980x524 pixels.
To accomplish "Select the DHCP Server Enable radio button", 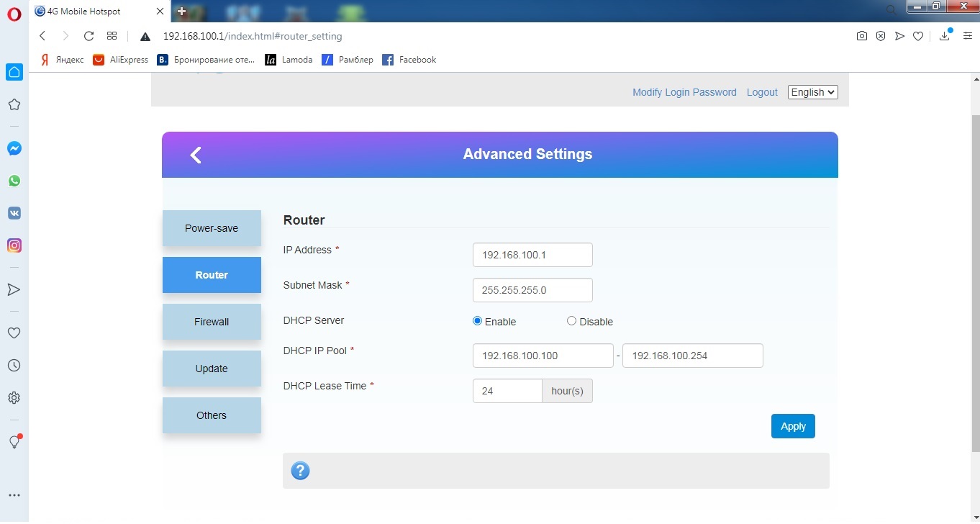I will coord(477,321).
